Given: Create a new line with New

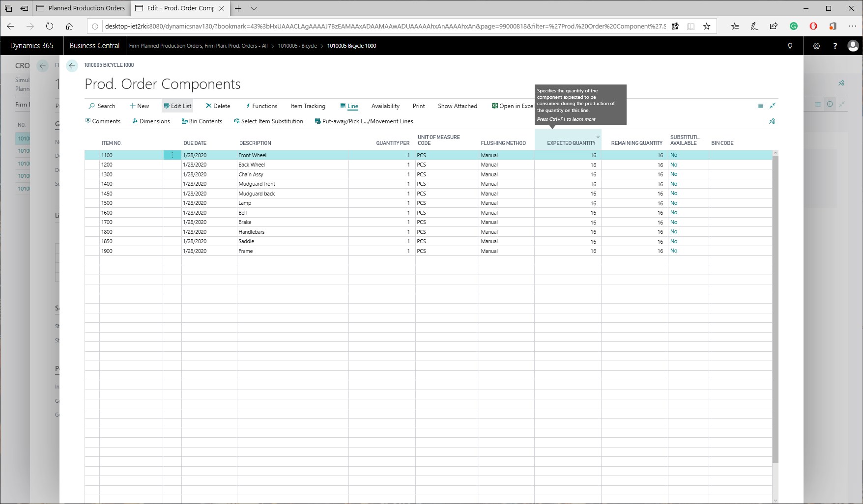Looking at the screenshot, I should click(139, 106).
